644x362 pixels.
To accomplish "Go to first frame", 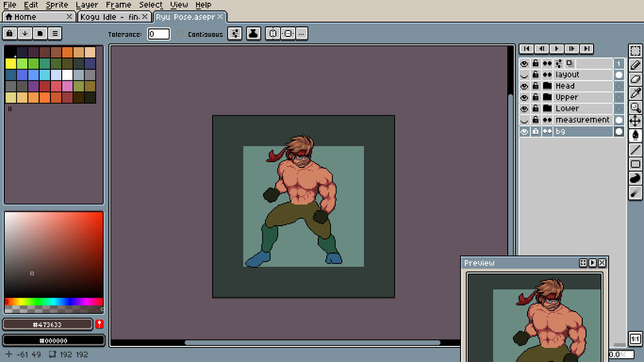I will [526, 49].
